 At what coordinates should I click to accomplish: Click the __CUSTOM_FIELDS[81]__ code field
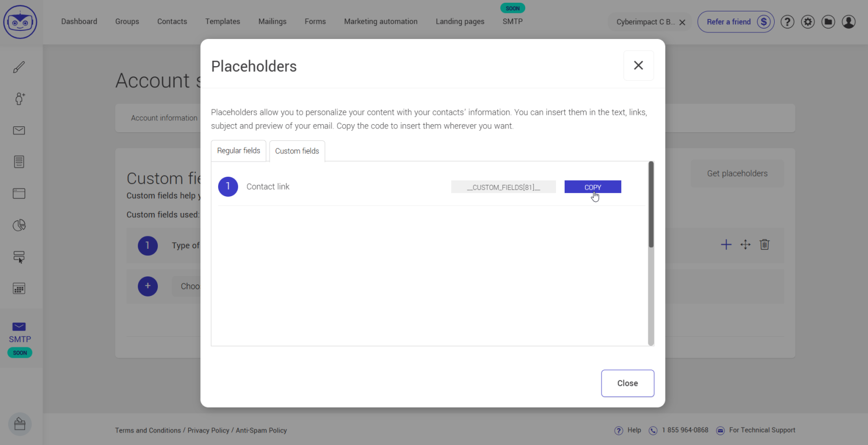tap(503, 187)
